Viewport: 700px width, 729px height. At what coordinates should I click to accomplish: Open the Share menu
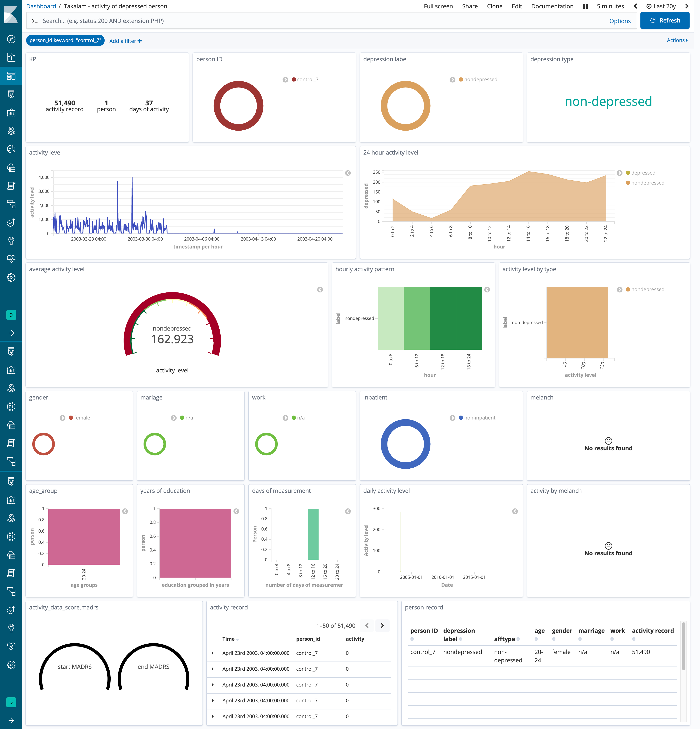(470, 6)
